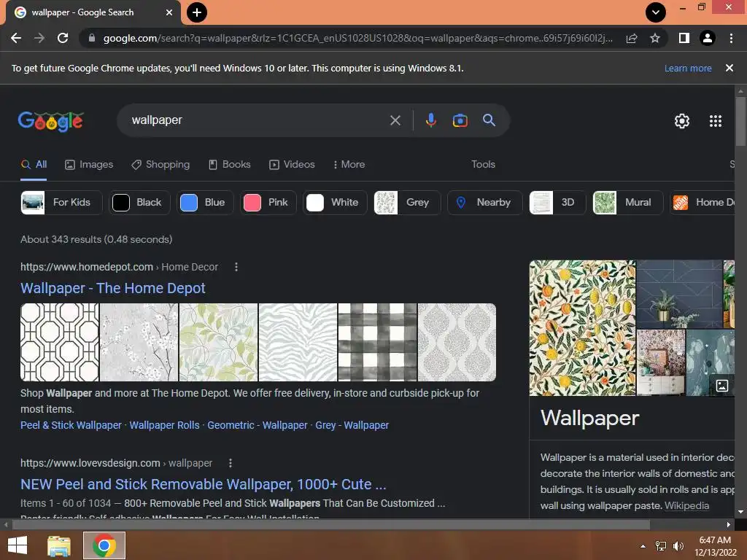
Task: Open the tab search dropdown arrow
Action: (x=656, y=12)
